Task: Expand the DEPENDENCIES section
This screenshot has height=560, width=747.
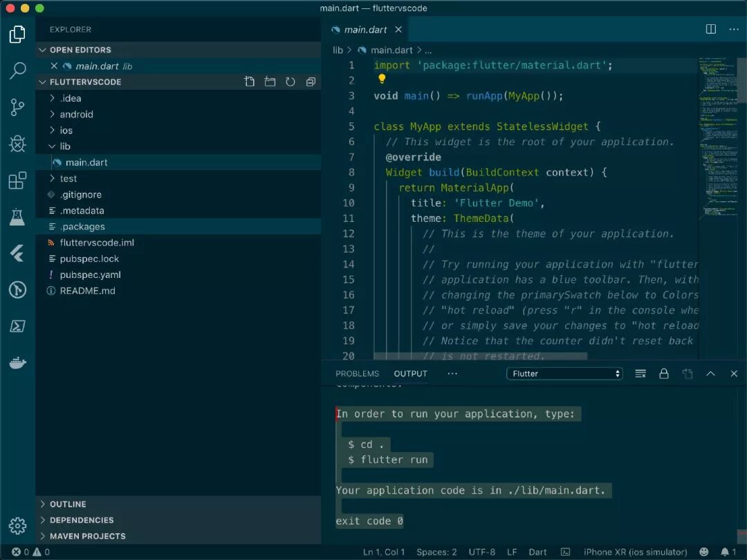Action: tap(178, 520)
